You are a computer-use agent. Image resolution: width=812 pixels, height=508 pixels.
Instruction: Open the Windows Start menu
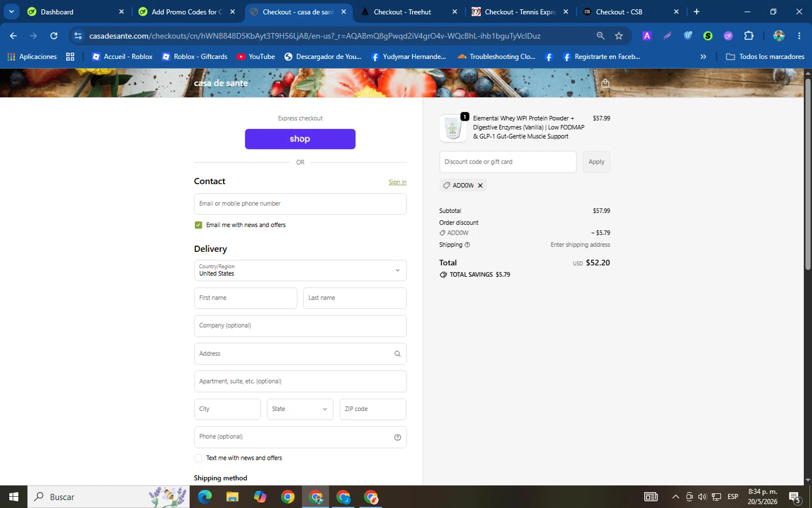(x=14, y=497)
